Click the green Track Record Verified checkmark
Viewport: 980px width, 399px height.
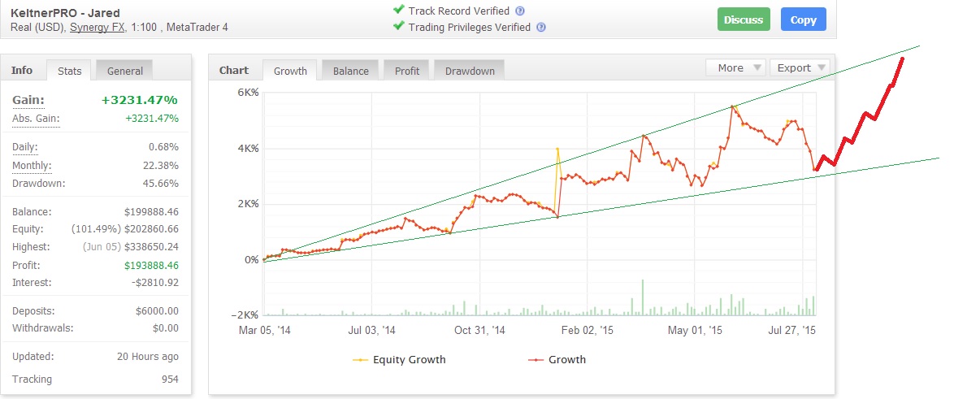[x=398, y=11]
